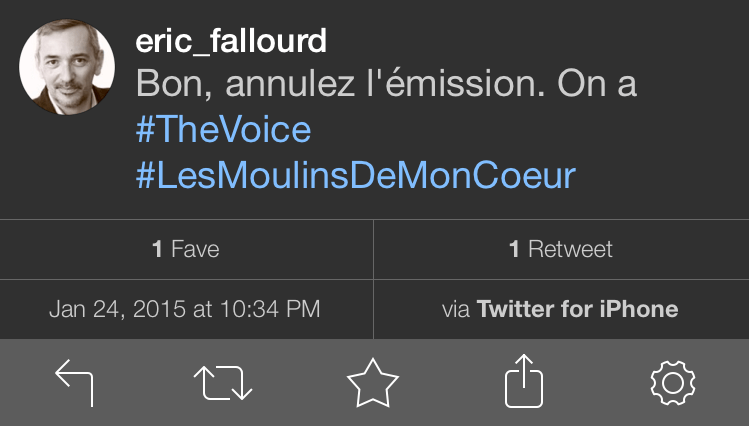Click the bold "Twitter for iPhone" client name
Image resolution: width=749 pixels, height=426 pixels.
577,309
